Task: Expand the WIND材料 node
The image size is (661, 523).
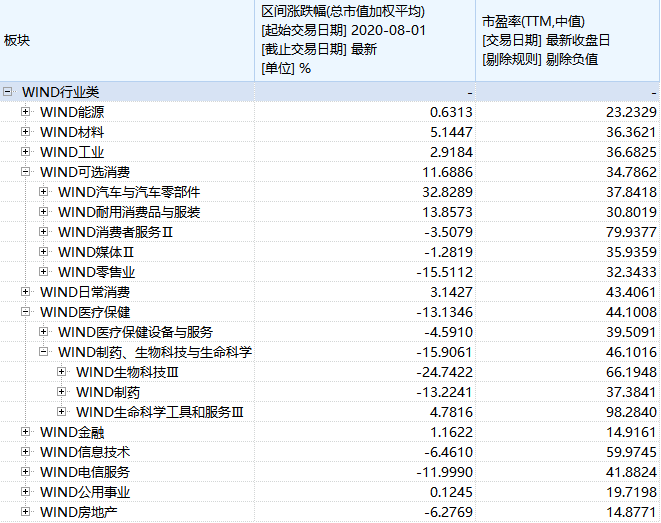Action: click(x=25, y=131)
